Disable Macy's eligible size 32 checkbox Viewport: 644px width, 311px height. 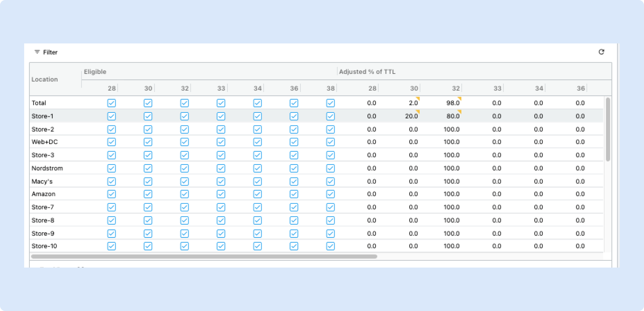[x=184, y=182]
